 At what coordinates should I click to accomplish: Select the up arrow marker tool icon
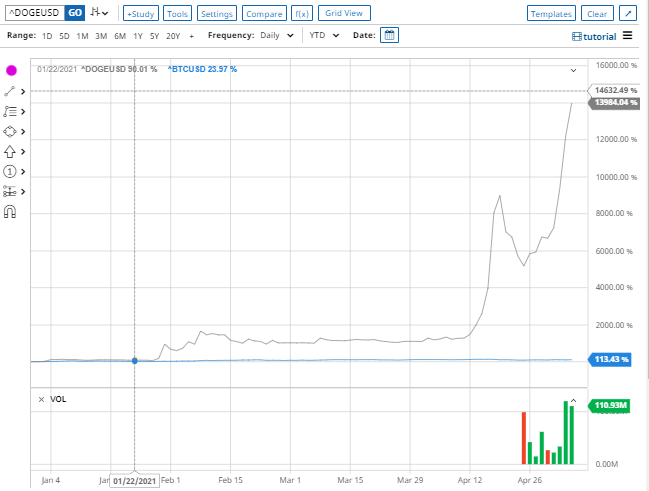coord(10,152)
